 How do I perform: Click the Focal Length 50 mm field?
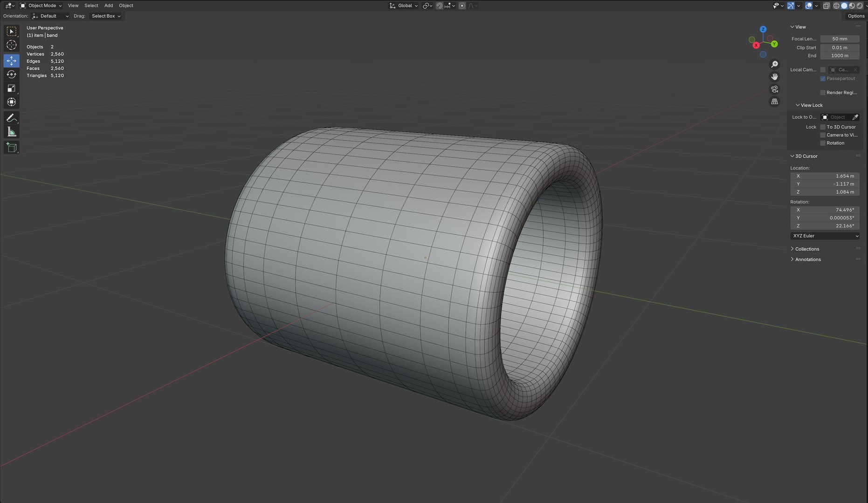[840, 39]
